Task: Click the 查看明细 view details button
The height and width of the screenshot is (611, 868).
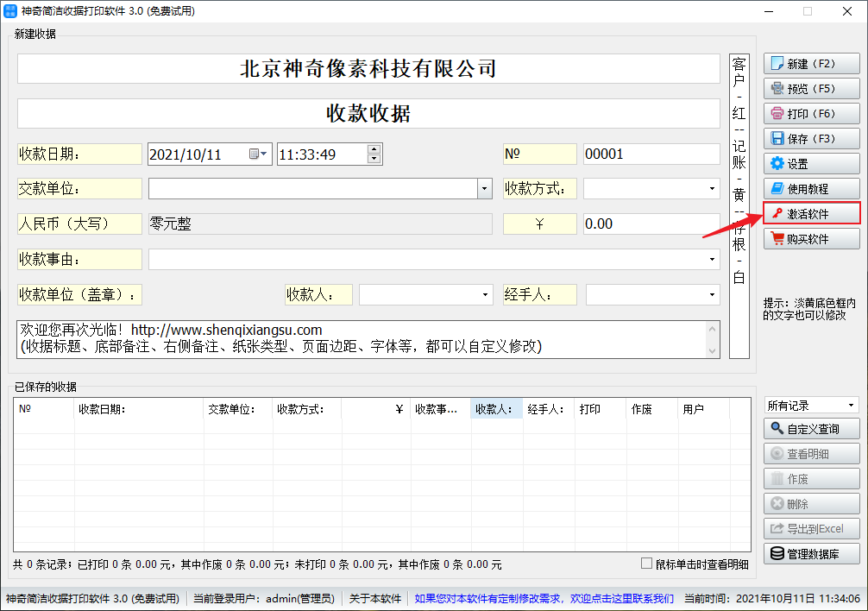Action: 812,454
